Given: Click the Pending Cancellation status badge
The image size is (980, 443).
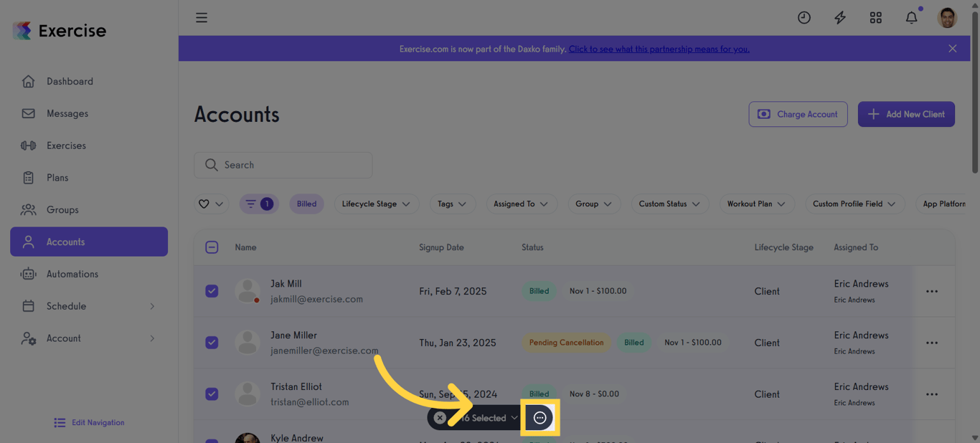Looking at the screenshot, I should point(566,343).
